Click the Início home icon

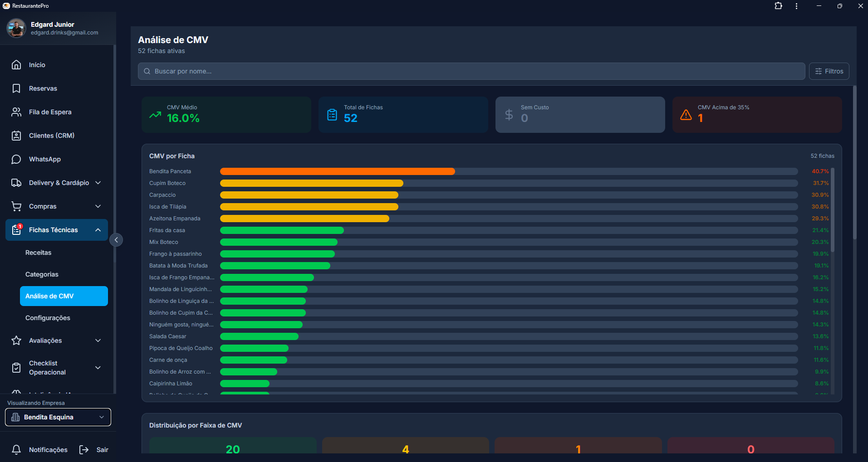[16, 65]
